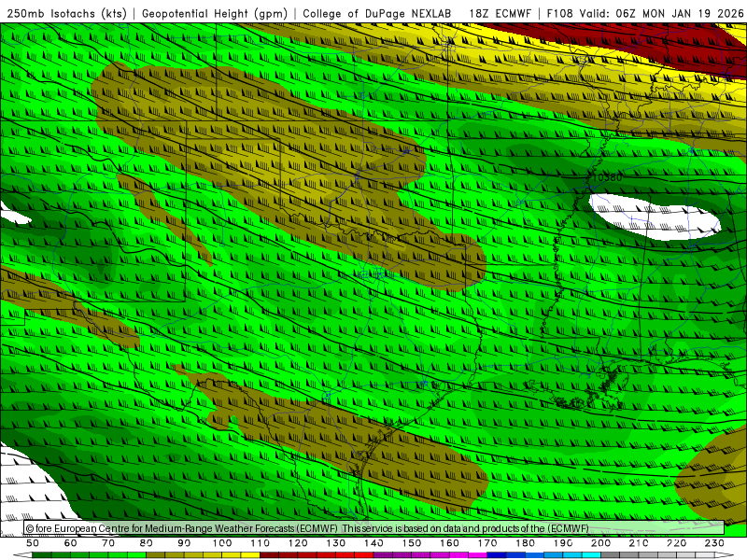747x560 pixels.
Task: Select the '170' isotach legend label
Action: (487, 543)
